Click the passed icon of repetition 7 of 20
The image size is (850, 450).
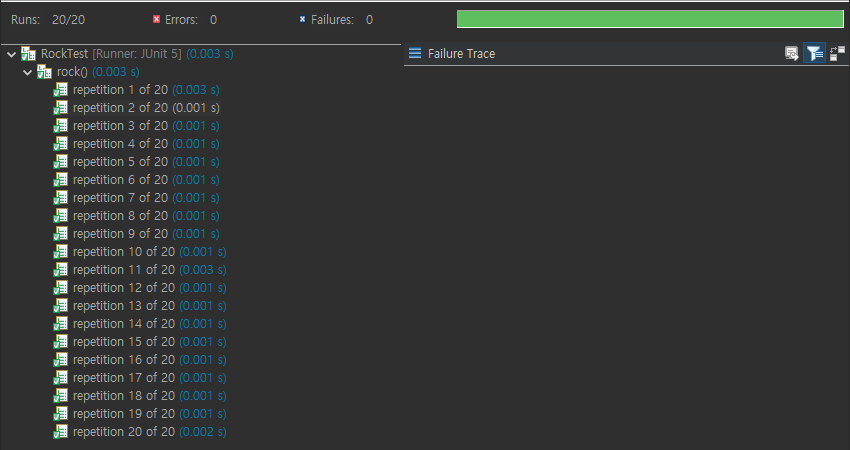pos(60,197)
